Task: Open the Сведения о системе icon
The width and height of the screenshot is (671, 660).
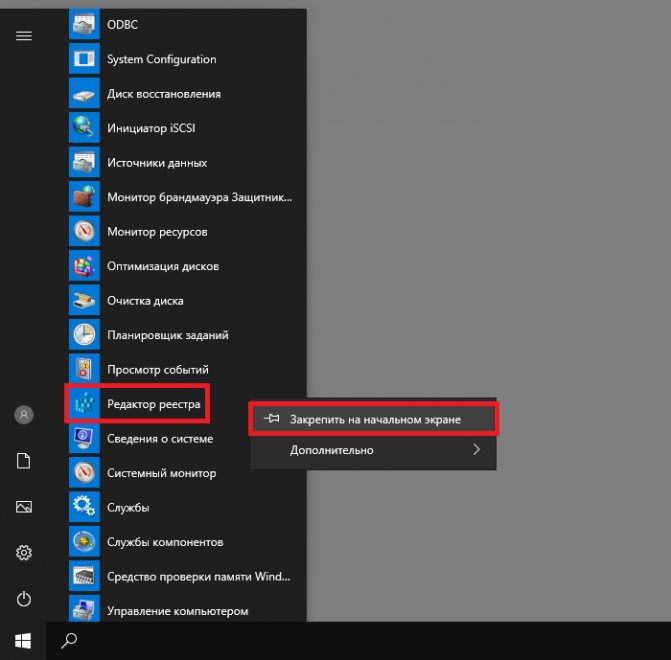Action: [84, 438]
